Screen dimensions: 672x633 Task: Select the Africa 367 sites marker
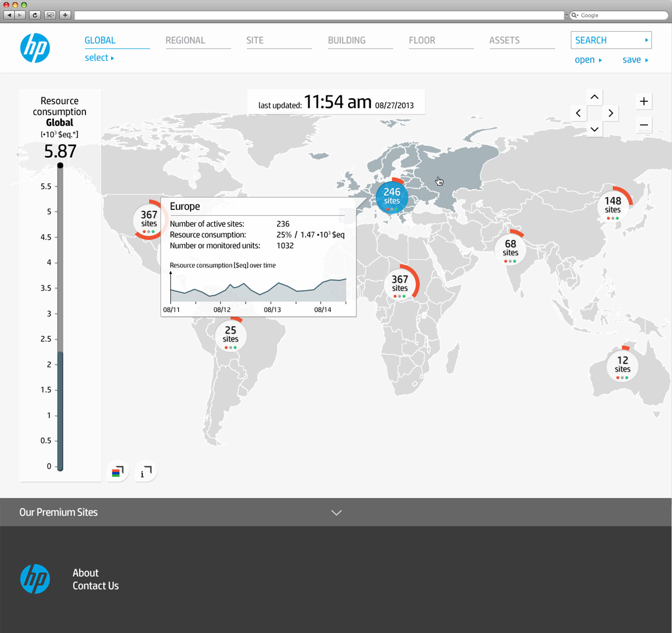click(400, 284)
